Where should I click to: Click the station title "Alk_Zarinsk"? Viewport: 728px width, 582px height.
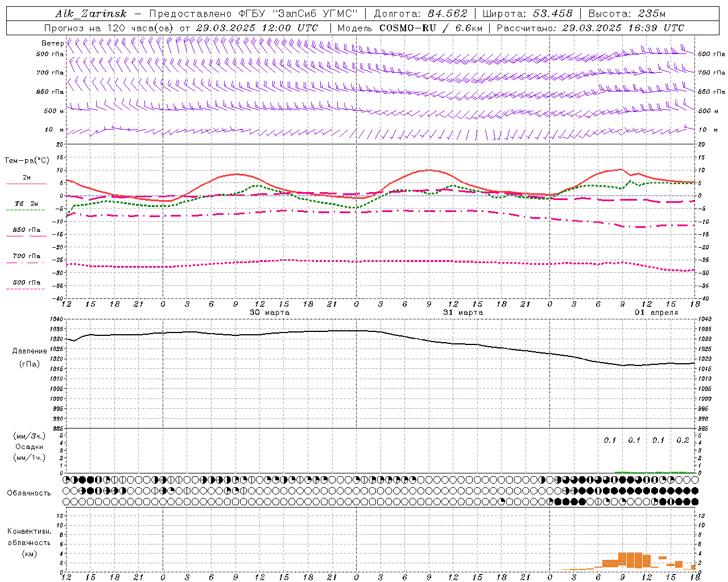[x=91, y=14]
